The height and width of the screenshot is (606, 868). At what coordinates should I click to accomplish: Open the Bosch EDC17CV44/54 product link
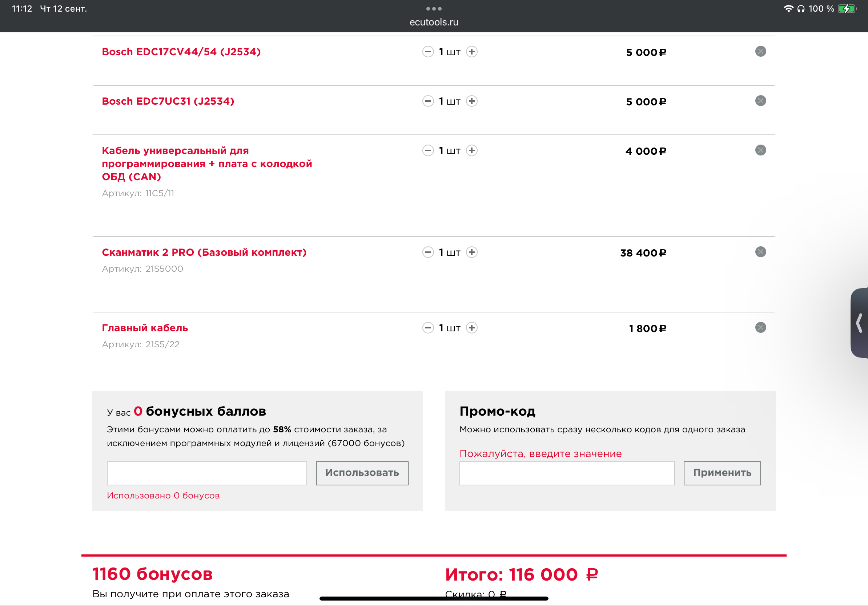coord(181,52)
